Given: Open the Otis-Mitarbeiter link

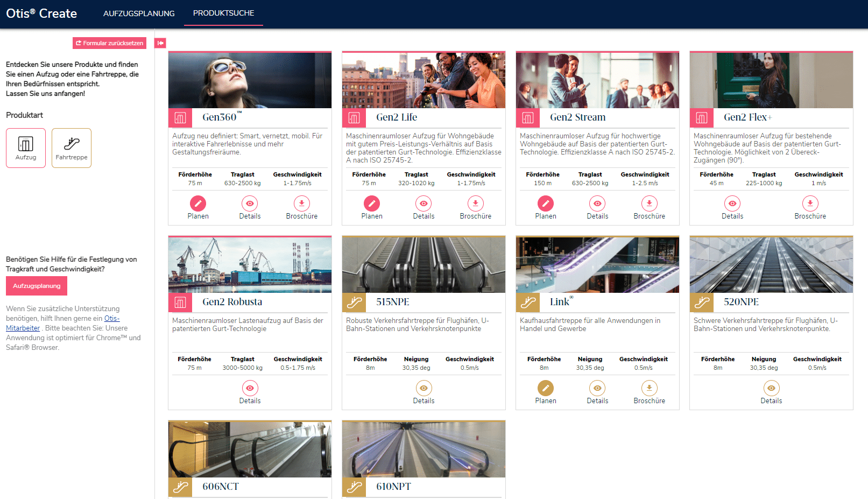Looking at the screenshot, I should (62, 323).
